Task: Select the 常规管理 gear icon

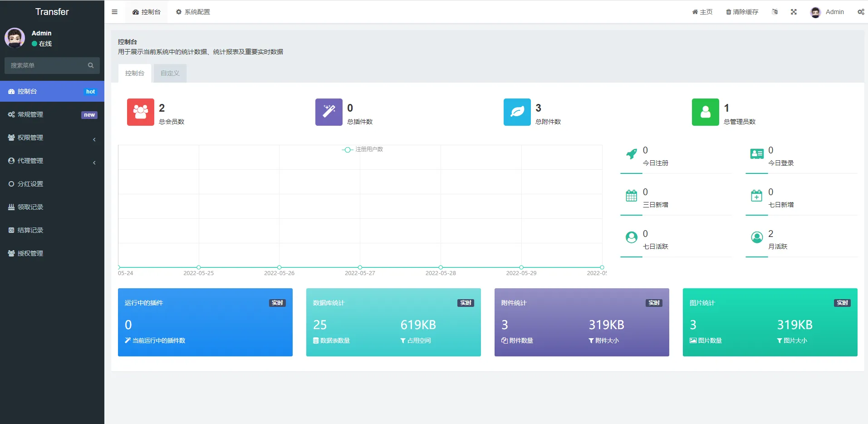Action: 11,114
